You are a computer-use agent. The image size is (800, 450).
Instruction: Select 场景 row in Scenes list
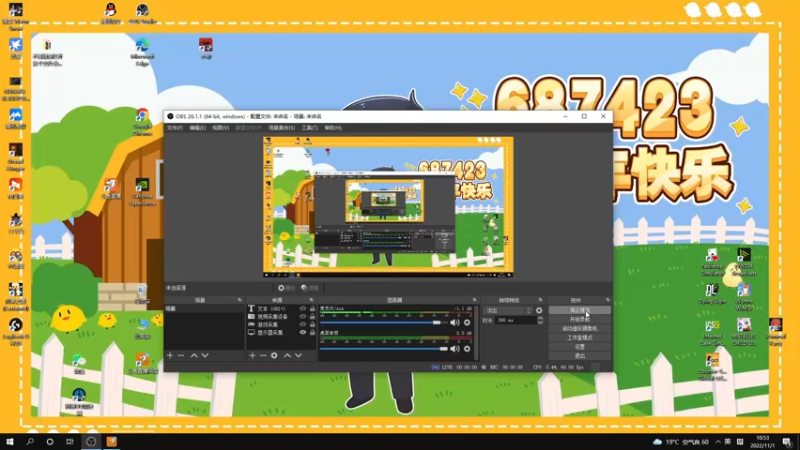[x=204, y=309]
